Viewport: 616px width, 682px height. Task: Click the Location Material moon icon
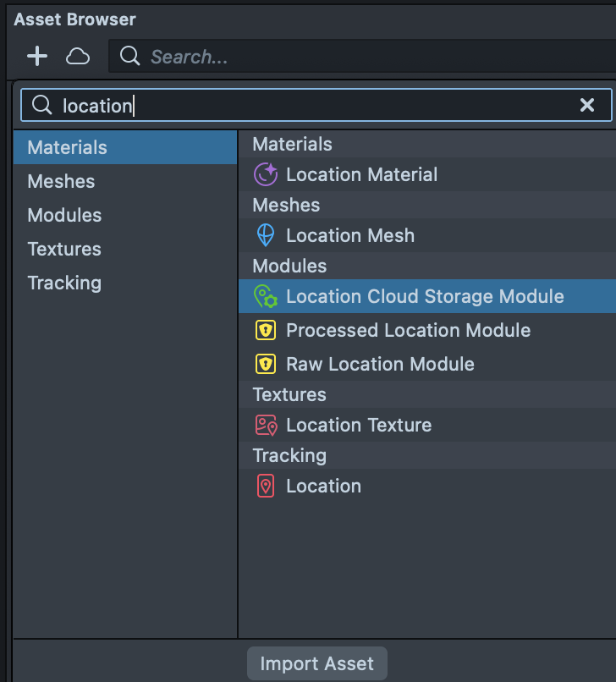click(x=266, y=175)
